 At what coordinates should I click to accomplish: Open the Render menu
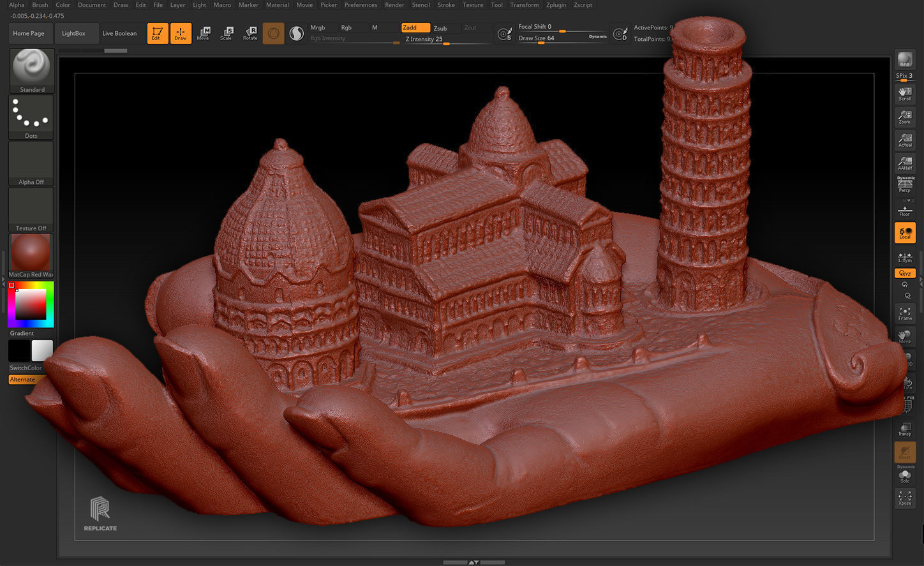click(x=394, y=4)
